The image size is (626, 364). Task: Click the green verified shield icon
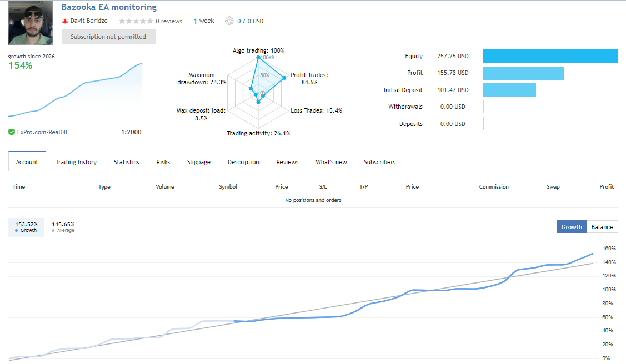12,132
